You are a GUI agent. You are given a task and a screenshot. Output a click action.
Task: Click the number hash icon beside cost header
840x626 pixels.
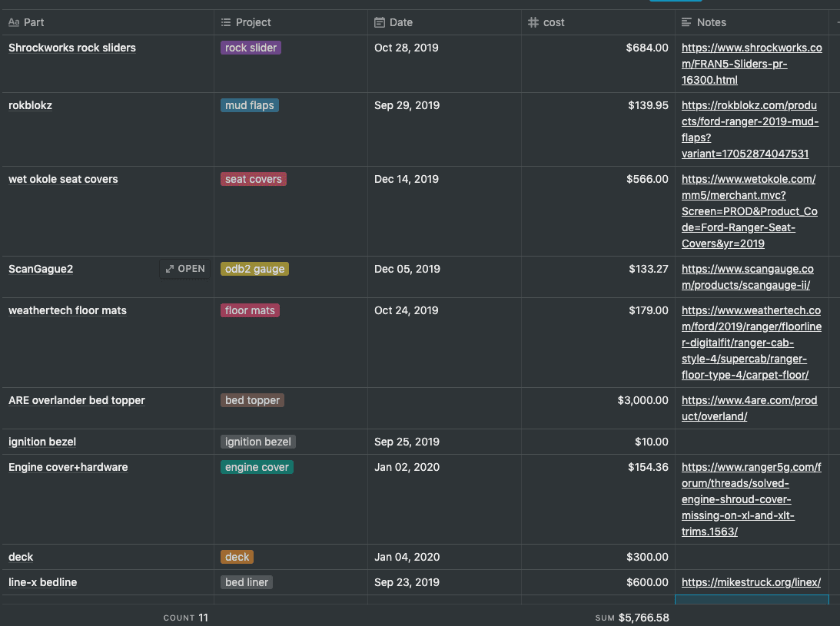(533, 22)
